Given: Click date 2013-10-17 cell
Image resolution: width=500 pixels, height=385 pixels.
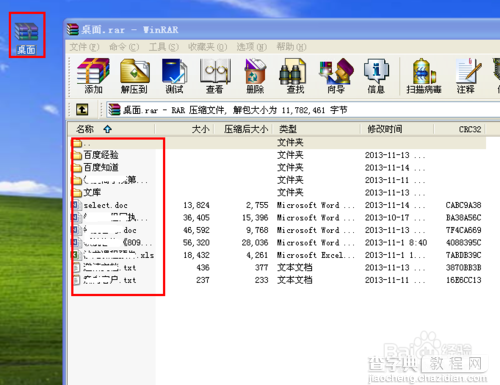Looking at the screenshot, I should coord(395,218).
